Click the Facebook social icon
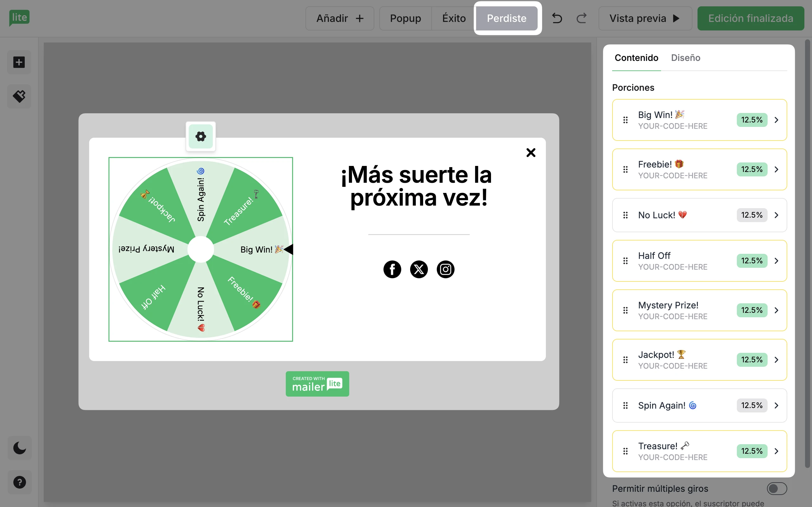 coord(392,269)
